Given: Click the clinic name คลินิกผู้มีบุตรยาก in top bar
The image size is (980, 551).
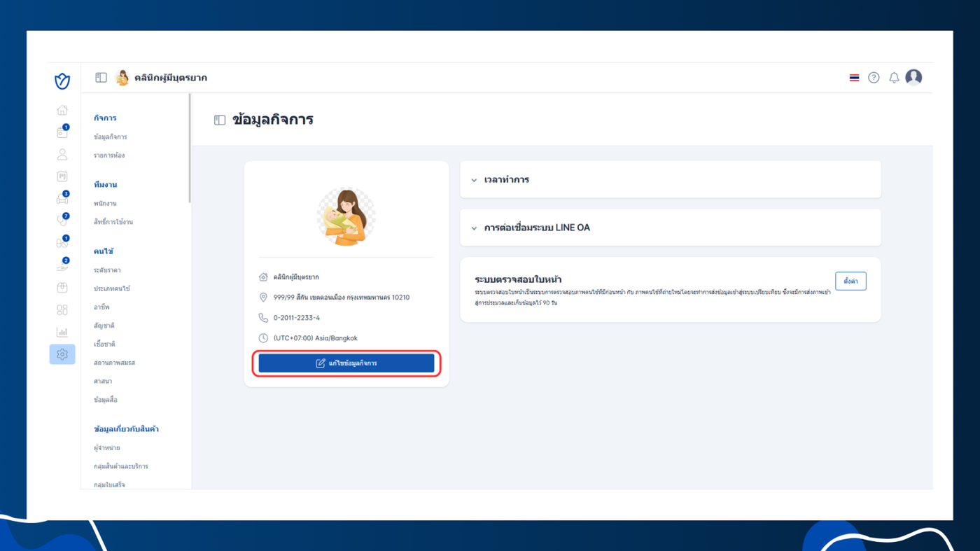Looking at the screenshot, I should click(x=171, y=78).
